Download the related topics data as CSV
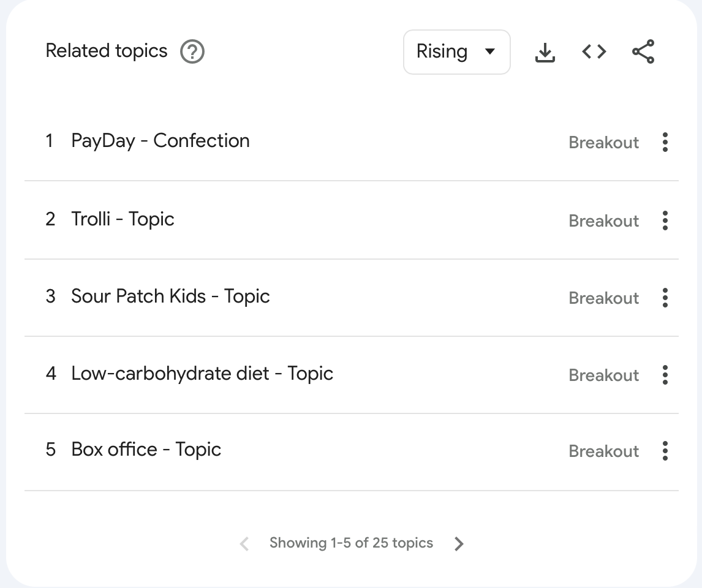702x588 pixels. tap(545, 52)
